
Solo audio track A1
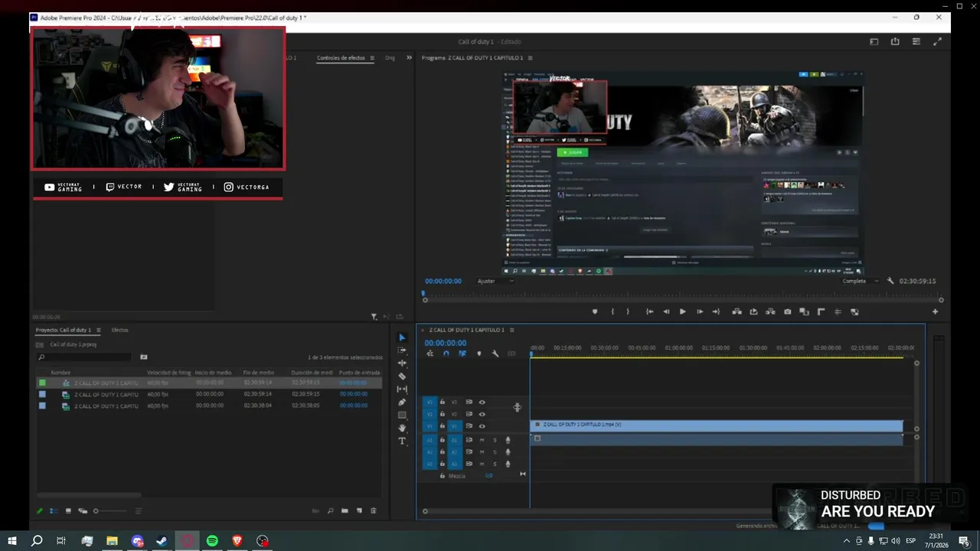(495, 440)
